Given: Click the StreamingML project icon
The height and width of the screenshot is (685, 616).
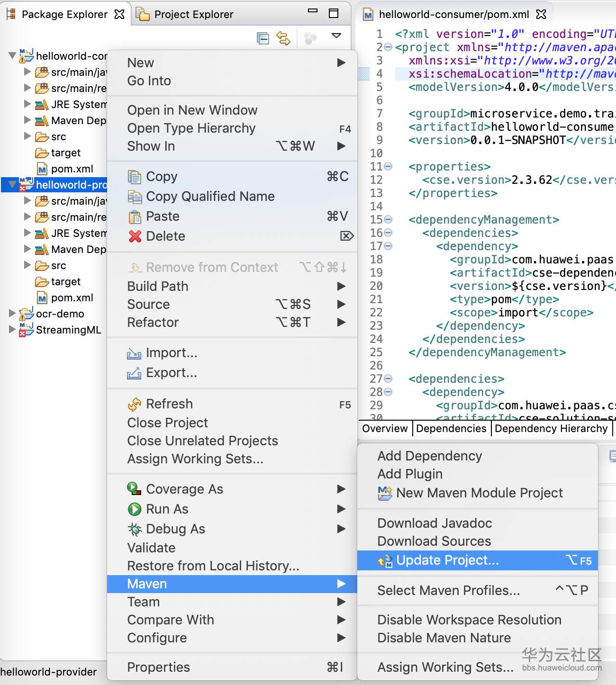Looking at the screenshot, I should click(27, 330).
